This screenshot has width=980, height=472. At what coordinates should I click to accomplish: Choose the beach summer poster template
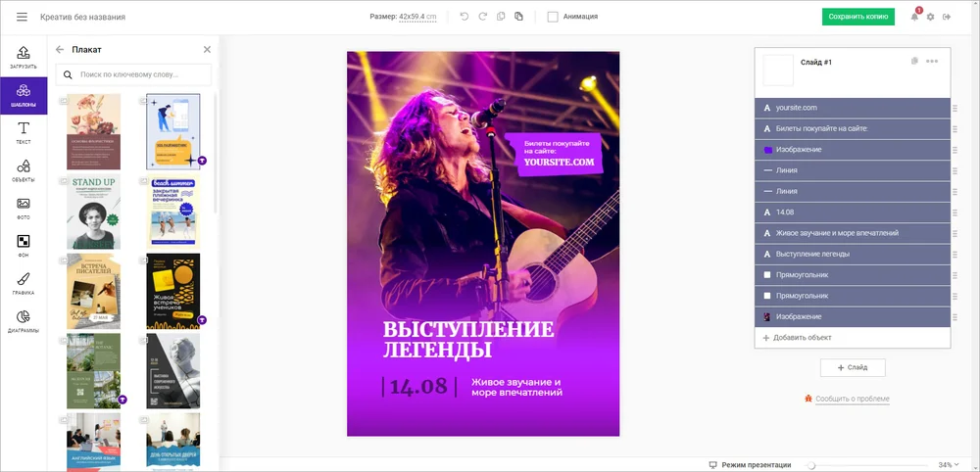pyautogui.click(x=173, y=212)
